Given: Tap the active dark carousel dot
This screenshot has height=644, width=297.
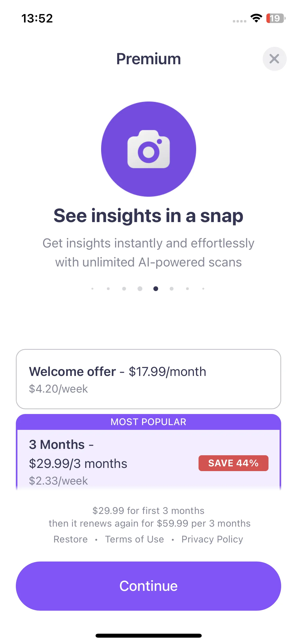Looking at the screenshot, I should (156, 289).
